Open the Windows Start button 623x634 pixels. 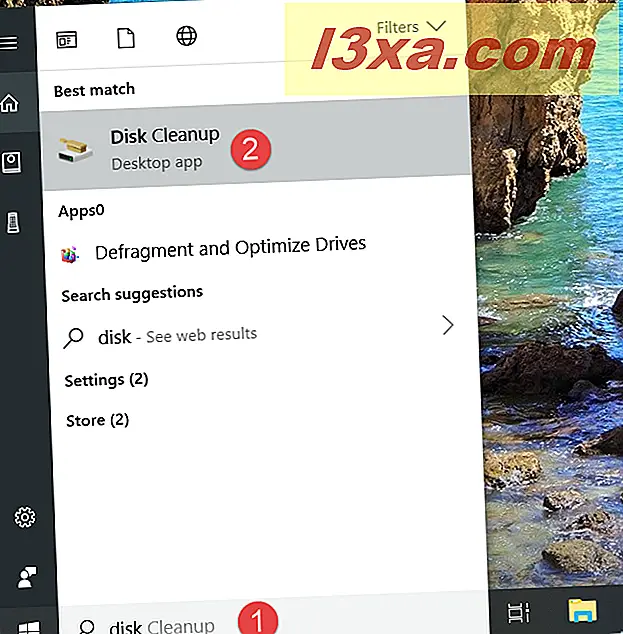pos(30,628)
